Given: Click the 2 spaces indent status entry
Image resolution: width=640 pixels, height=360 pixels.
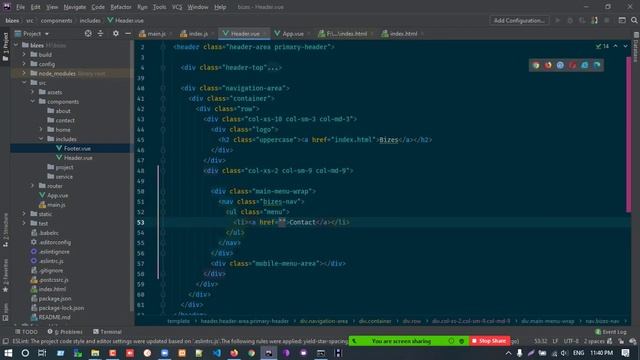Looking at the screenshot, I should coord(594,341).
